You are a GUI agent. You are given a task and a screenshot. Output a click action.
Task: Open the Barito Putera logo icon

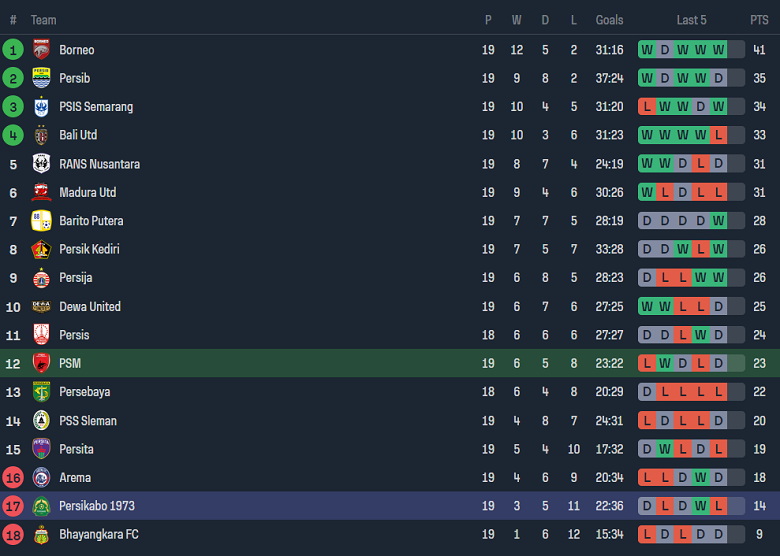click(41, 221)
